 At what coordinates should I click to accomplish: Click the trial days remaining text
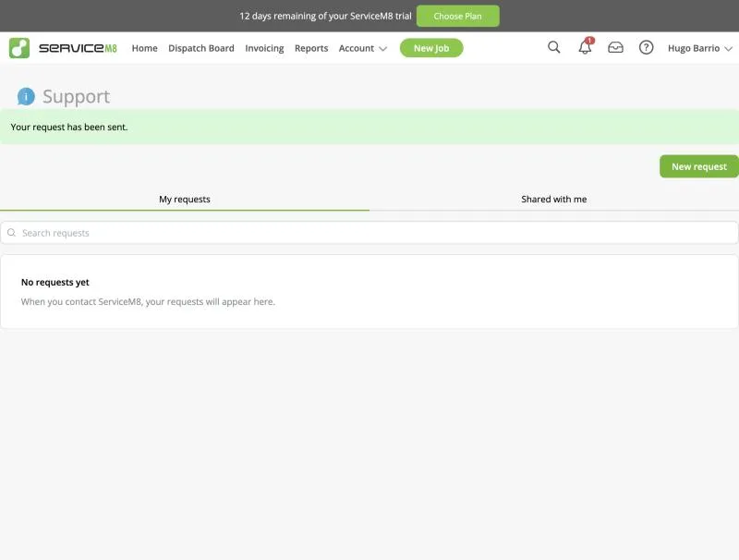325,16
